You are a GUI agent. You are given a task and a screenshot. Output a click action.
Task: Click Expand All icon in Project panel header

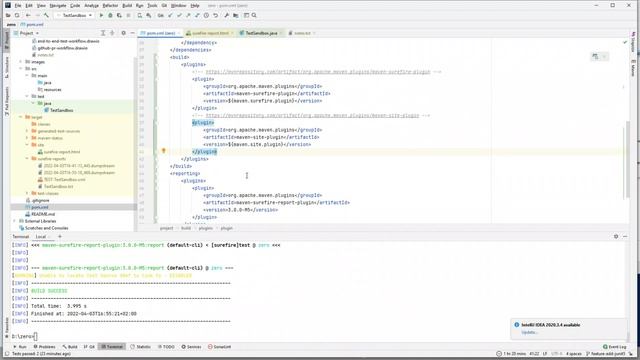[103, 33]
